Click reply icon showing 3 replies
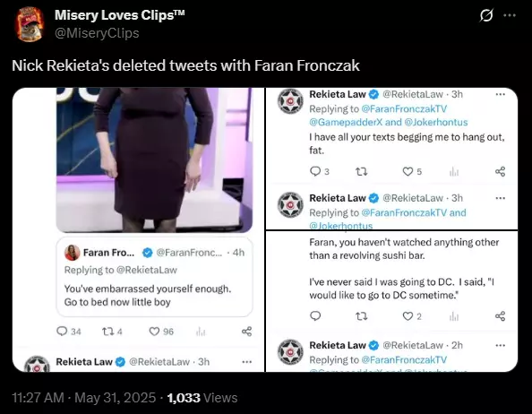Screen dimensions: 532x414 pos(315,171)
